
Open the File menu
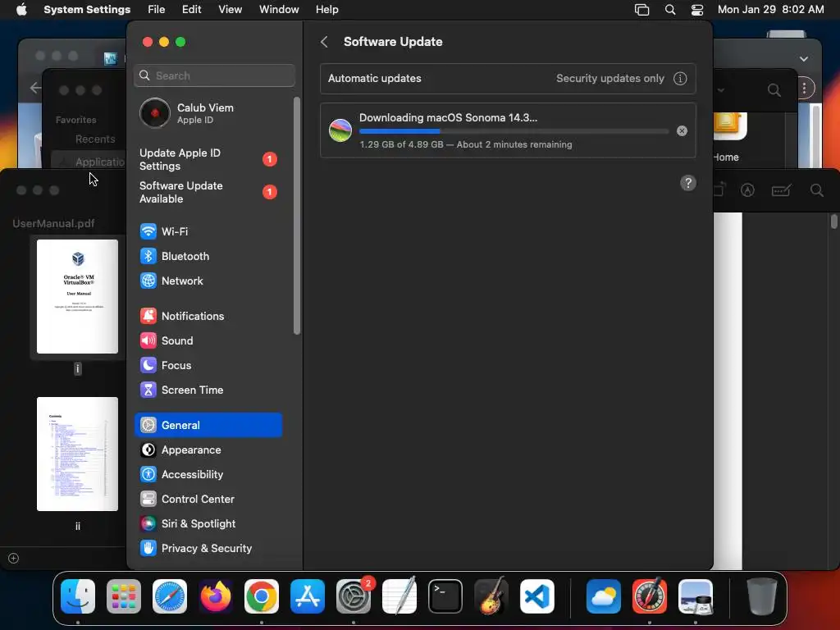[x=157, y=10]
